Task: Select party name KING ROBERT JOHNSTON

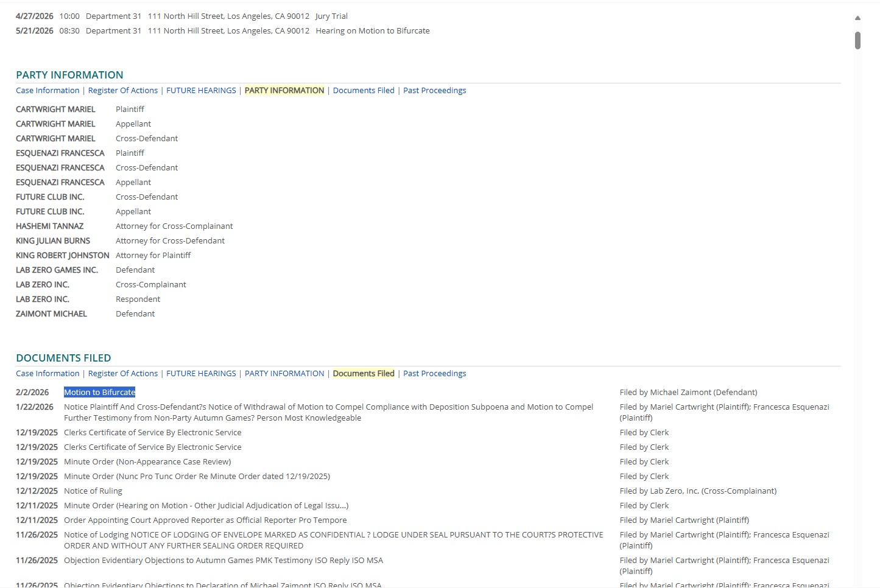Action: (x=63, y=256)
